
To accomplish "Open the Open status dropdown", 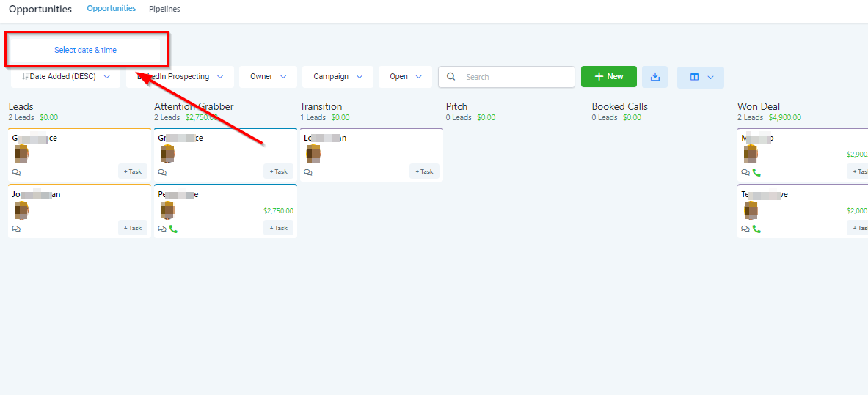I will (405, 77).
